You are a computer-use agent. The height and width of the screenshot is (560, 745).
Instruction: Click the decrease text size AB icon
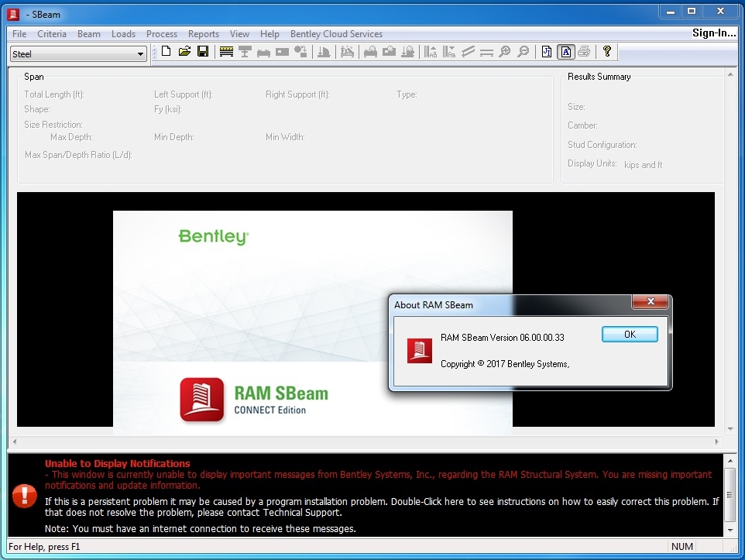click(x=449, y=52)
